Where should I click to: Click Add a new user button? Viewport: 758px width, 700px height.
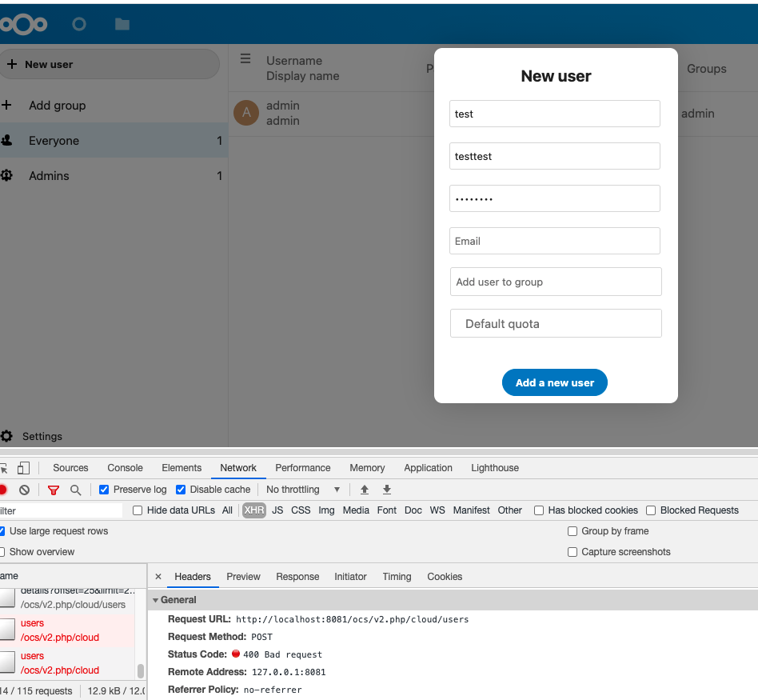[x=554, y=382]
